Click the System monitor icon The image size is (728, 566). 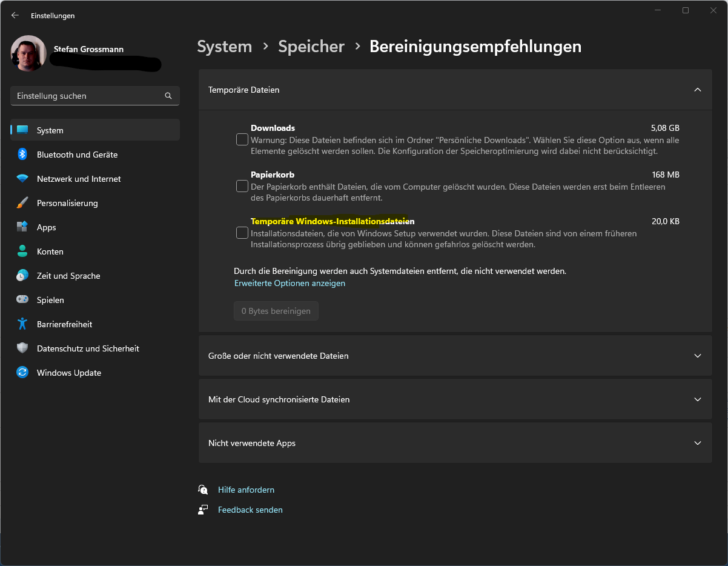[x=22, y=130]
